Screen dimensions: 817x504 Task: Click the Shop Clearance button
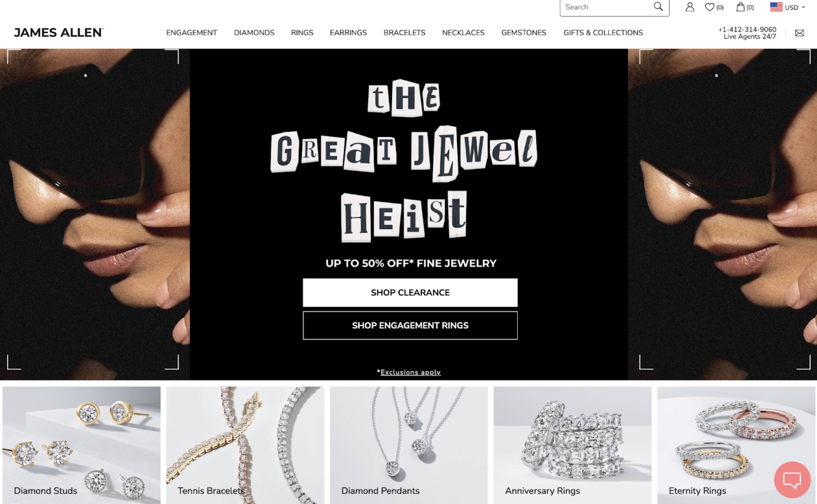tap(410, 293)
